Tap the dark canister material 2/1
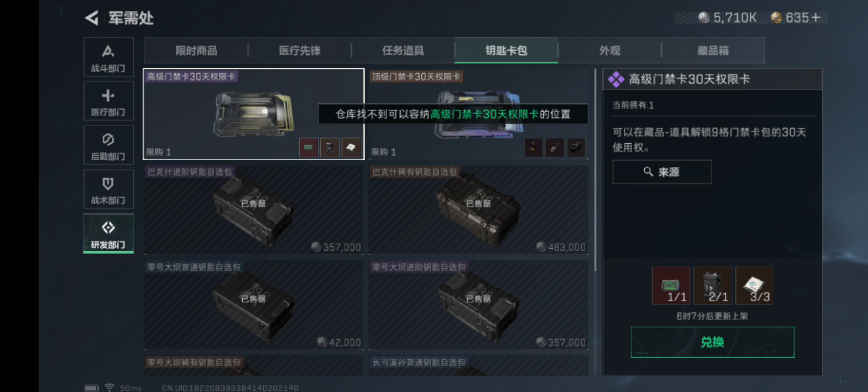The height and width of the screenshot is (392, 868). 713,286
